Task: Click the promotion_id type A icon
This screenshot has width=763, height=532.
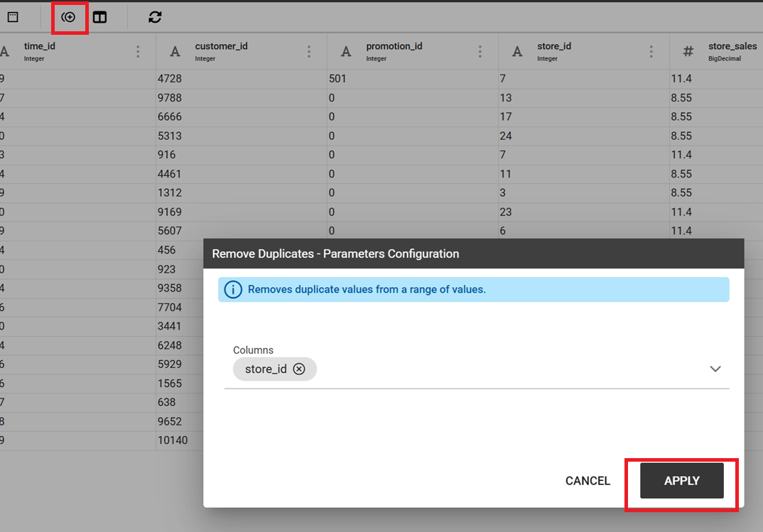Action: (346, 52)
